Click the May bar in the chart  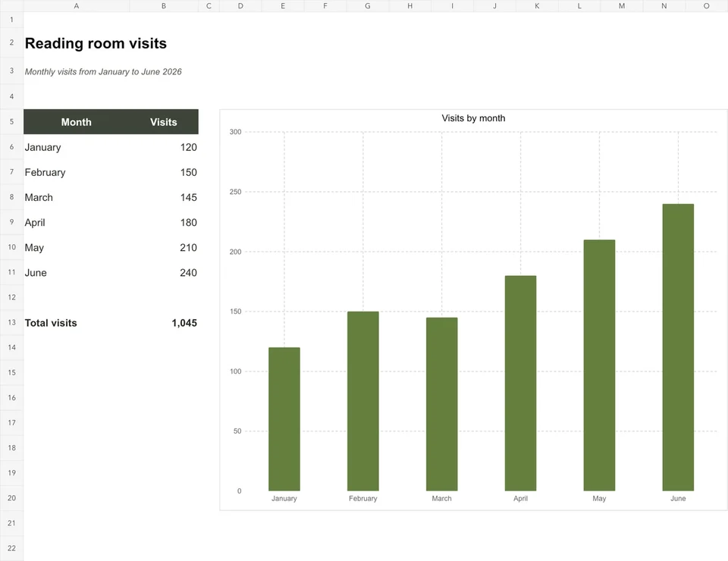tap(599, 365)
